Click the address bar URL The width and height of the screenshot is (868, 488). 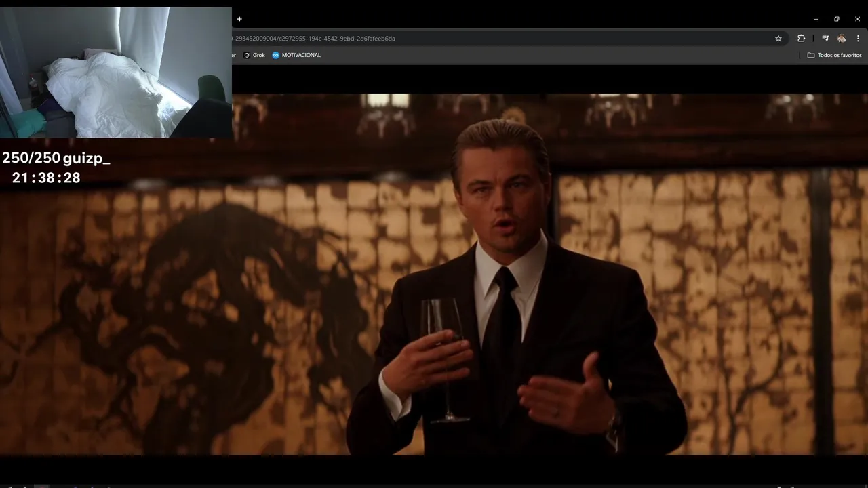click(313, 39)
